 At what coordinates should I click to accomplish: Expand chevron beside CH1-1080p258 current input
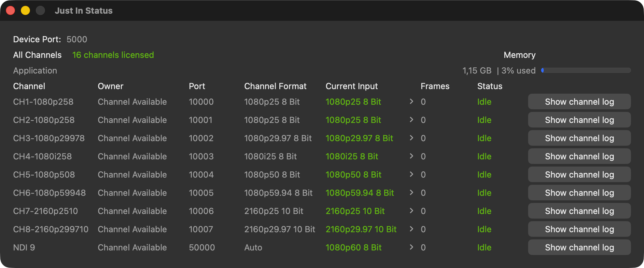pyautogui.click(x=412, y=101)
